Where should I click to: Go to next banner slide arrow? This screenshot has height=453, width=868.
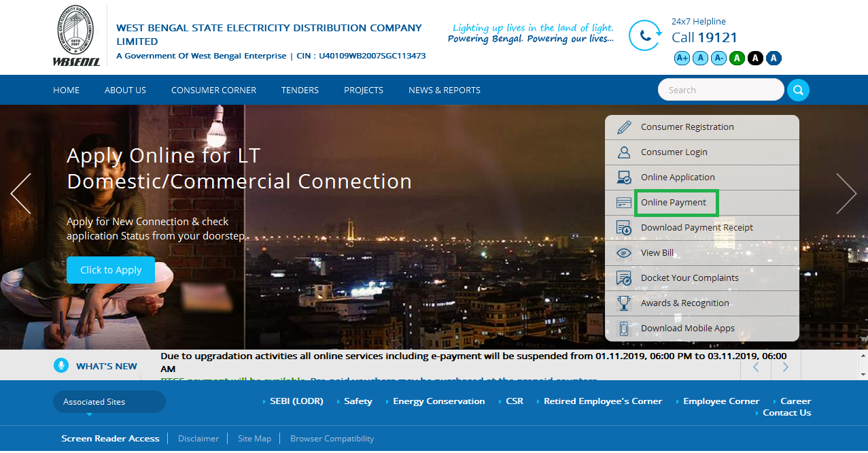846,194
